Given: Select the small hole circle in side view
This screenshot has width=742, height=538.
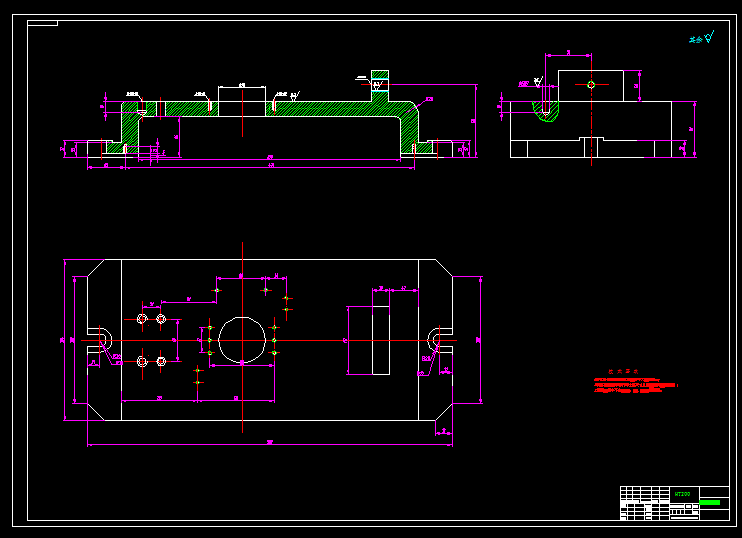Looking at the screenshot, I should 591,85.
